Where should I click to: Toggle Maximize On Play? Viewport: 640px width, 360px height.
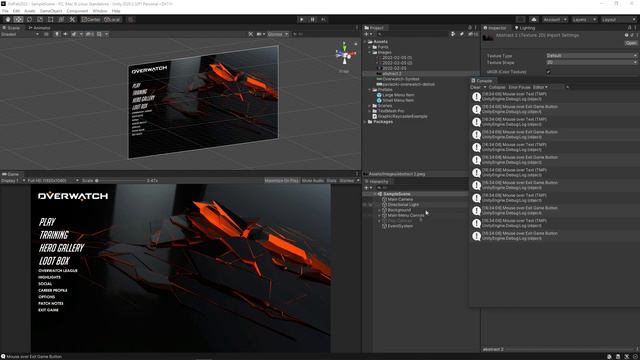[282, 180]
